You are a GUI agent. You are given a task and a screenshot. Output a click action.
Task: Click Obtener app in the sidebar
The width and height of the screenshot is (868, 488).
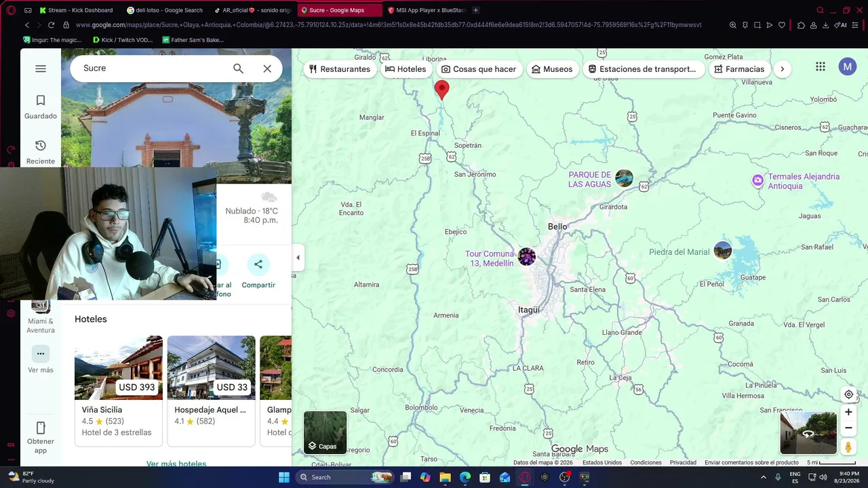point(41,437)
